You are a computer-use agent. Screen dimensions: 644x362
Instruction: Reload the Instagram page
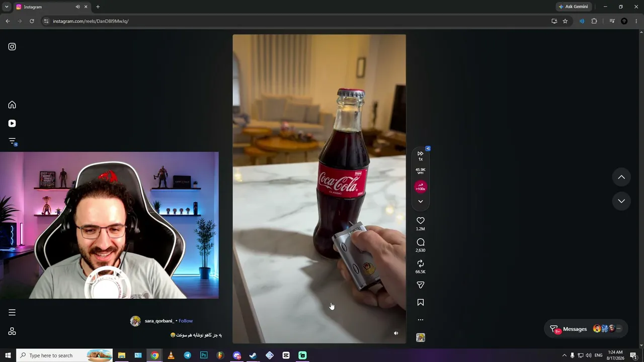tap(32, 21)
